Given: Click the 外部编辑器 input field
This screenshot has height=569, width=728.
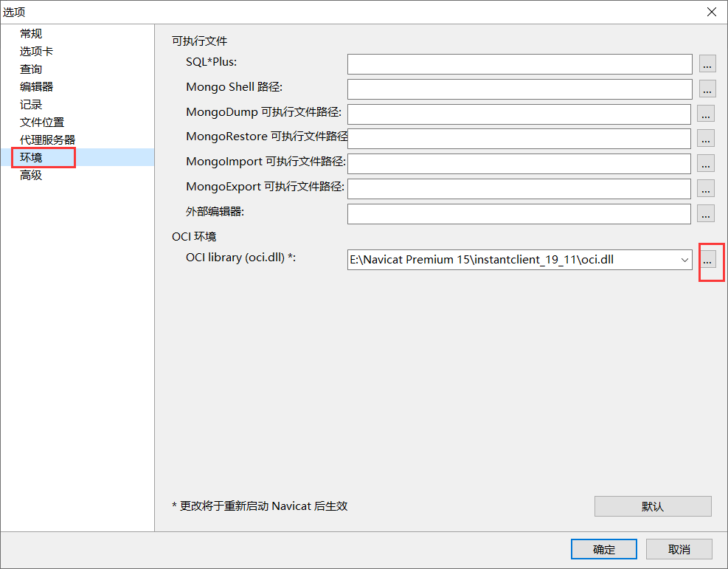Looking at the screenshot, I should point(519,214).
